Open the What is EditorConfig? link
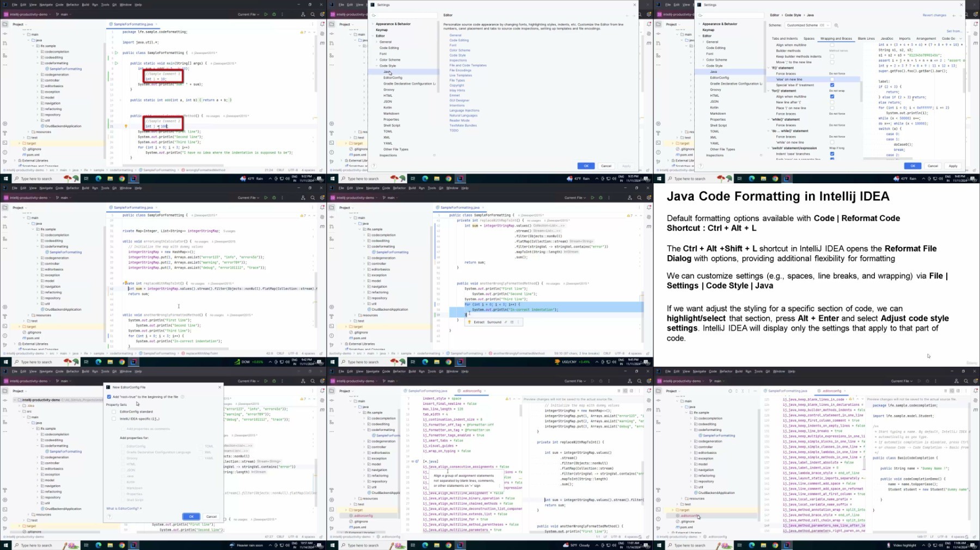 pos(124,509)
